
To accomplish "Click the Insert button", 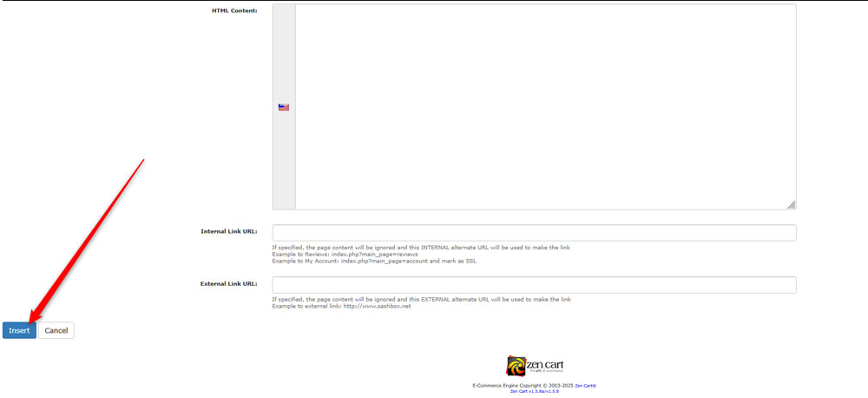I will 19,330.
